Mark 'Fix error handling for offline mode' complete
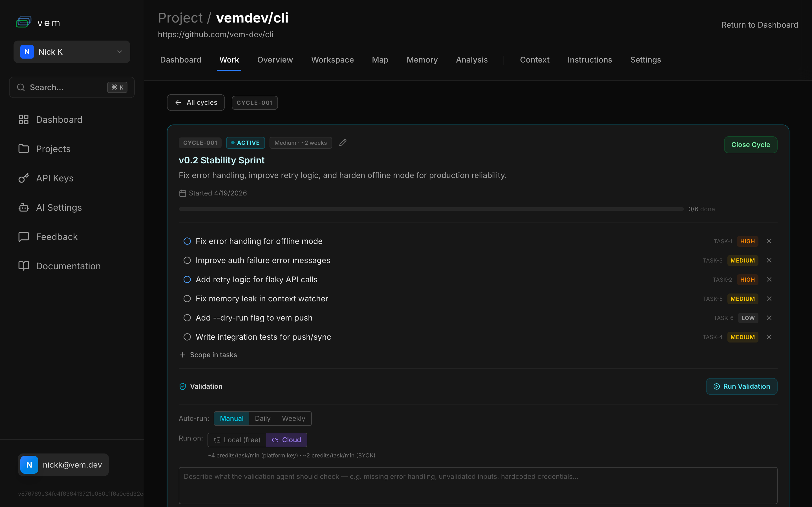The image size is (812, 507). [187, 241]
